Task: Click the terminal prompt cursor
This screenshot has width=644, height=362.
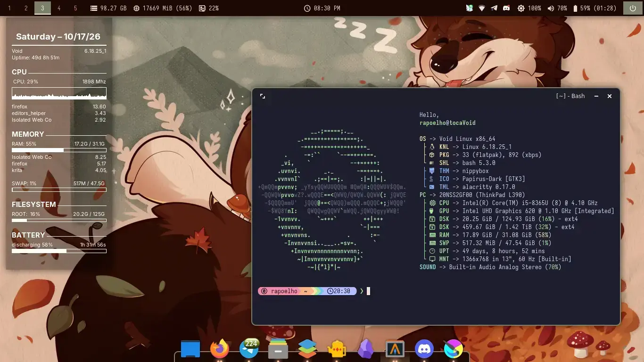Action: 369,291
